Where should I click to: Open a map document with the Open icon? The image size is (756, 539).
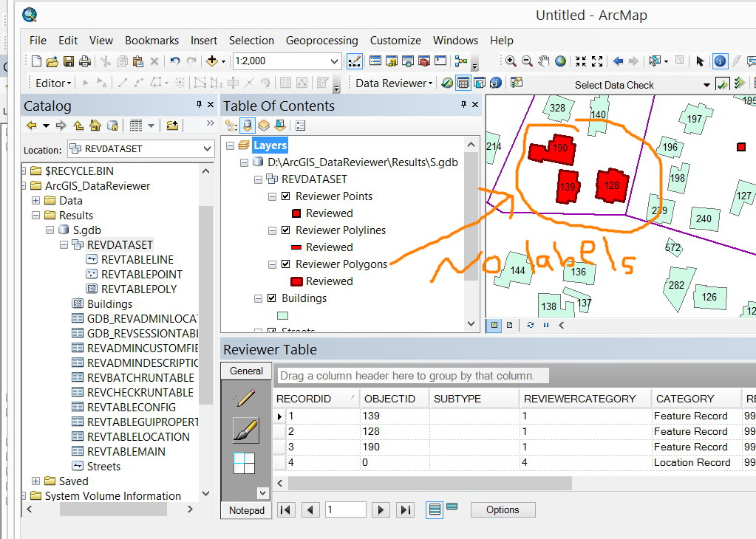[x=52, y=61]
